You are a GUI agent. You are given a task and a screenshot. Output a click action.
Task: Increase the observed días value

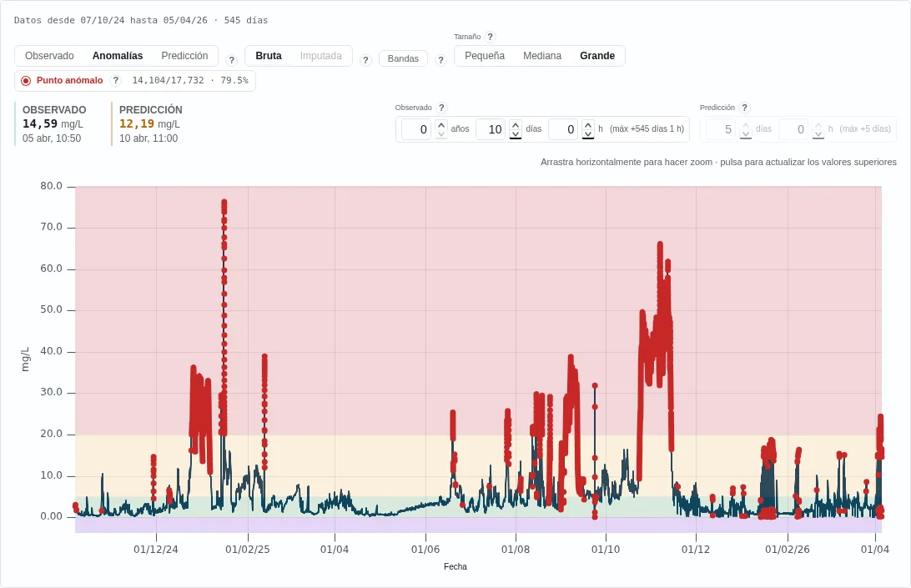(516, 124)
